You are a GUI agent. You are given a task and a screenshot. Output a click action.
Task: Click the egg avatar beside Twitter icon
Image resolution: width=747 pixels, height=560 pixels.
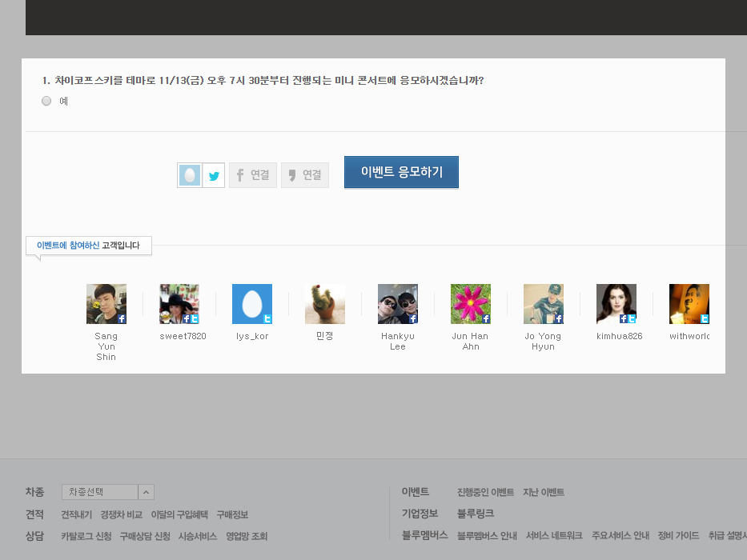click(x=190, y=175)
